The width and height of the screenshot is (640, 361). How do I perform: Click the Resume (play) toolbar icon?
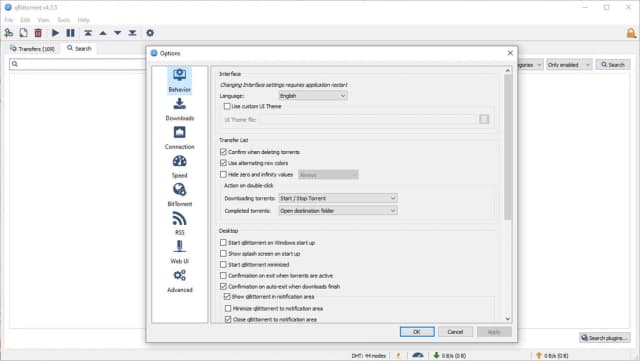[x=55, y=33]
